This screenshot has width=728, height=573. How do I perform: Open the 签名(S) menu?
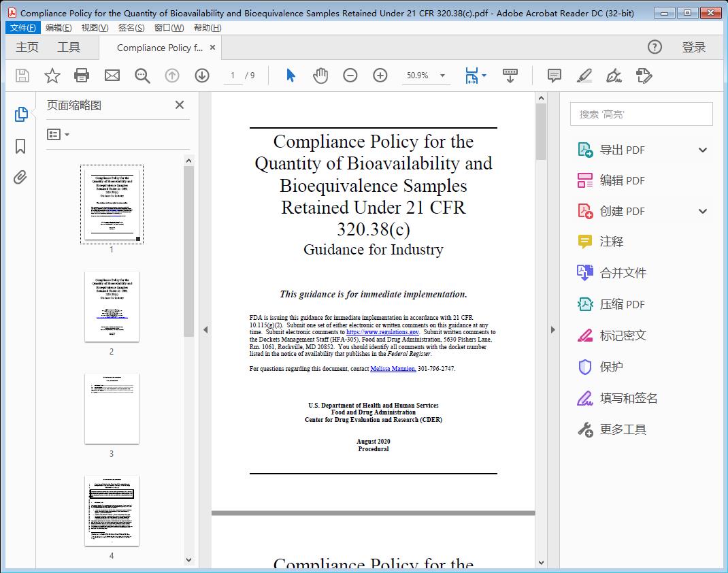click(131, 28)
